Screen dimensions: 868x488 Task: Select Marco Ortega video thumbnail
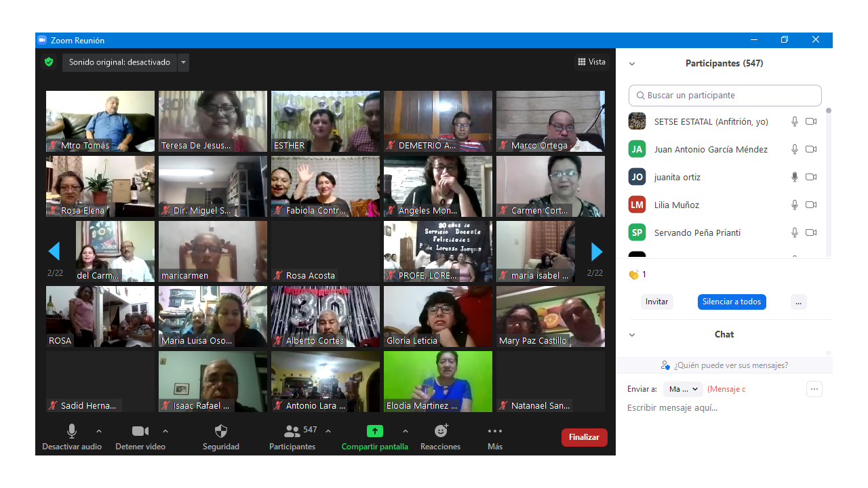[x=551, y=121]
